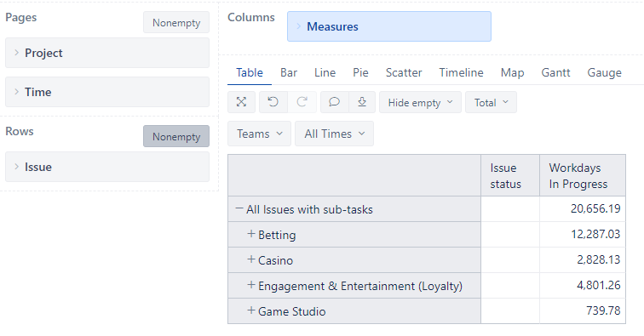Screen dimensions: 644x336
Task: Click the 12,287.03 value cell
Action: pos(583,234)
